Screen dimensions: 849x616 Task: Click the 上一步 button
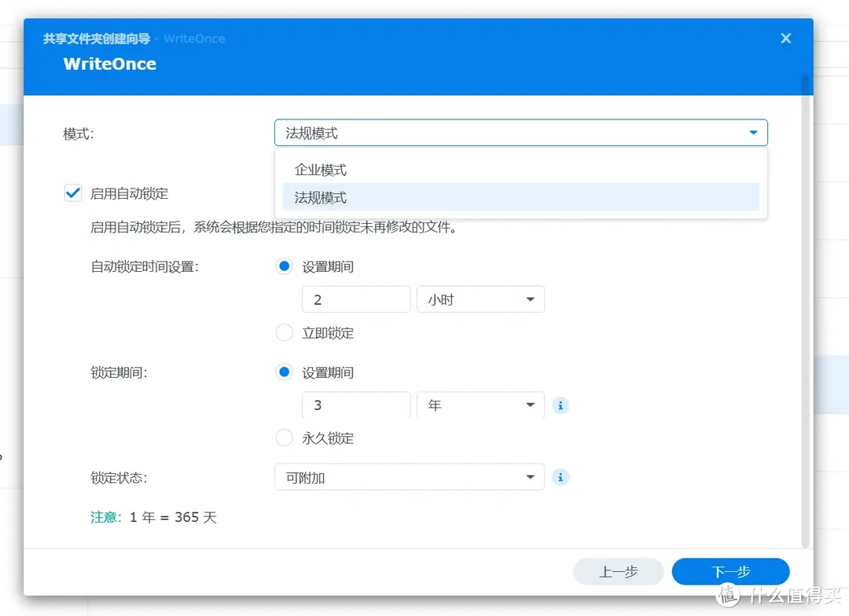(x=618, y=571)
